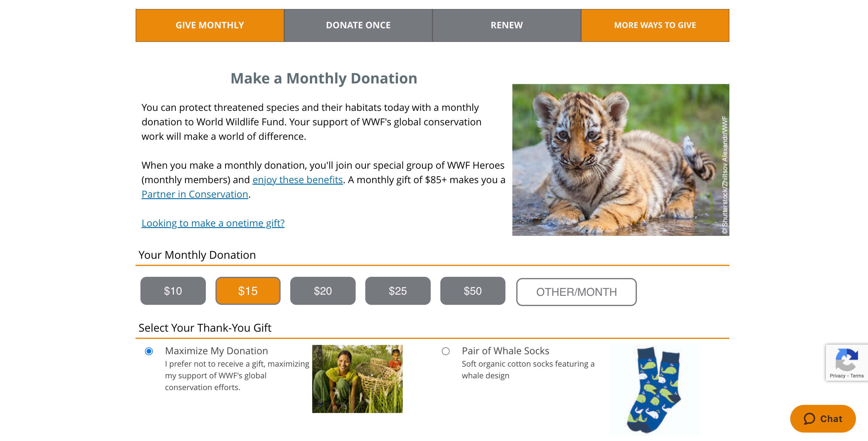868x441 pixels.
Task: Select $15 monthly donation button
Action: (247, 290)
